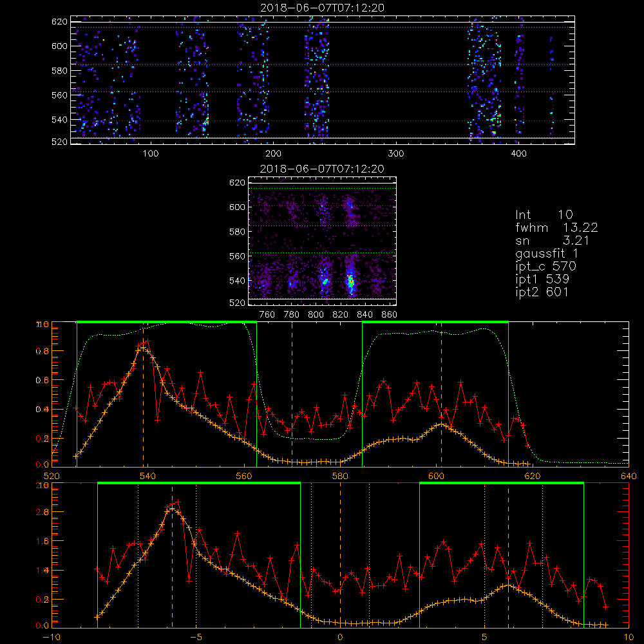Select the 'sn 3.21' value
Viewport: 644px width, 644px height.
[x=553, y=241]
